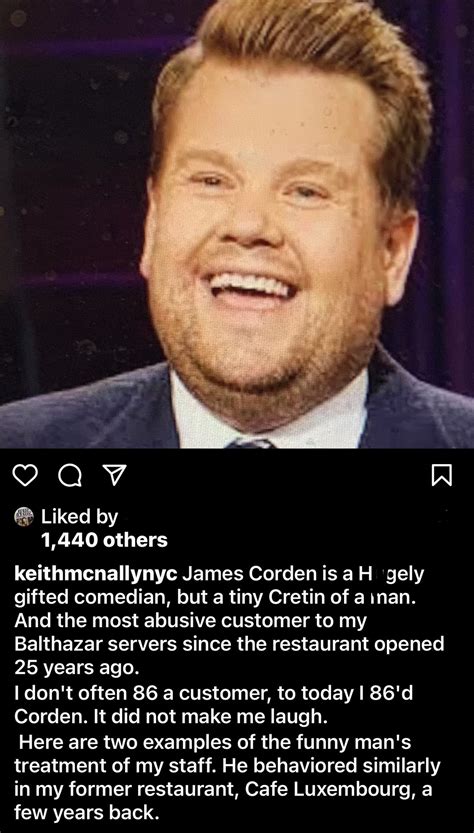Image resolution: width=474 pixels, height=833 pixels.
Task: Tap the small liker avatar beside Liked by
Action: tap(23, 516)
